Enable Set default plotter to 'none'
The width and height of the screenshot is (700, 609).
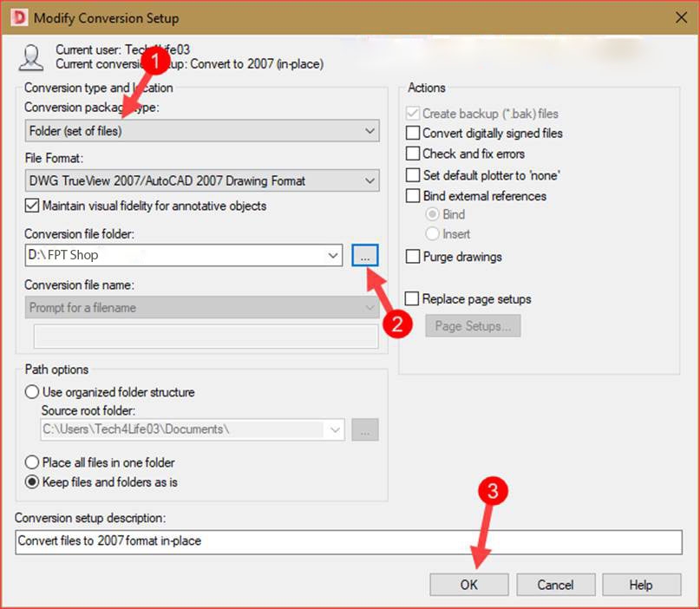[411, 175]
